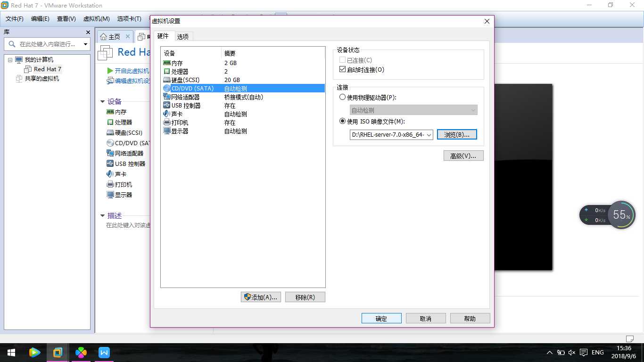Click the 帮助 help button

(x=470, y=318)
